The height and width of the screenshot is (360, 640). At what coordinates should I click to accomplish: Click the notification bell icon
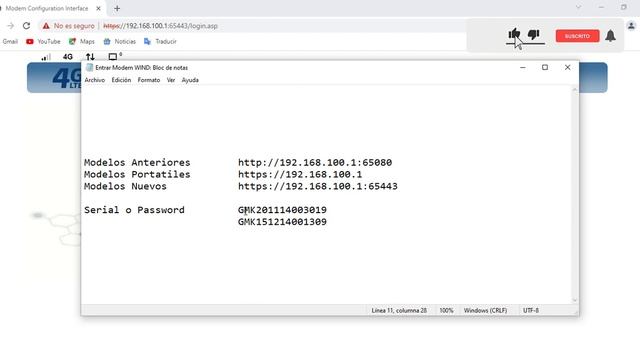(x=610, y=36)
